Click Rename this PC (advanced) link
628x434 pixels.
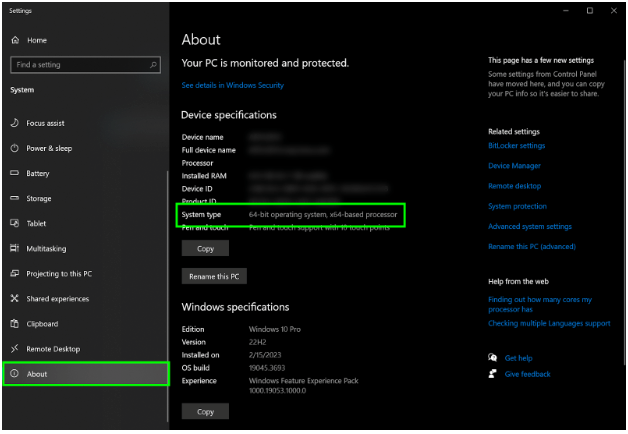tap(531, 247)
